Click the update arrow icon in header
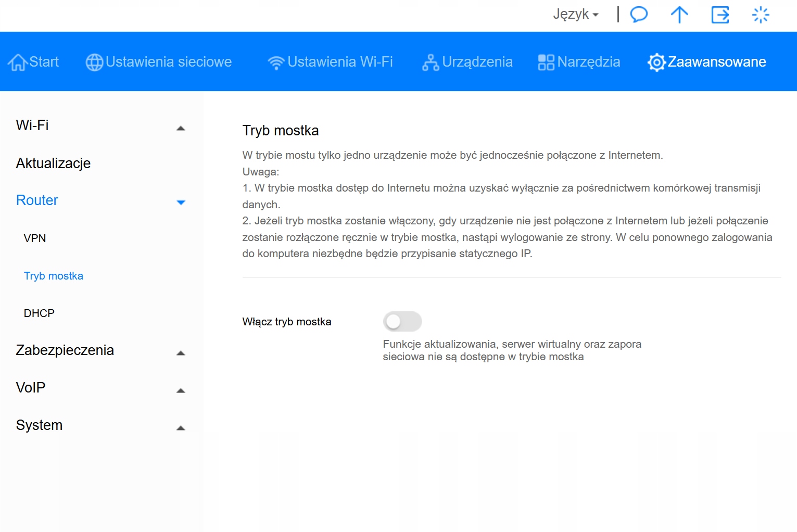 [679, 15]
